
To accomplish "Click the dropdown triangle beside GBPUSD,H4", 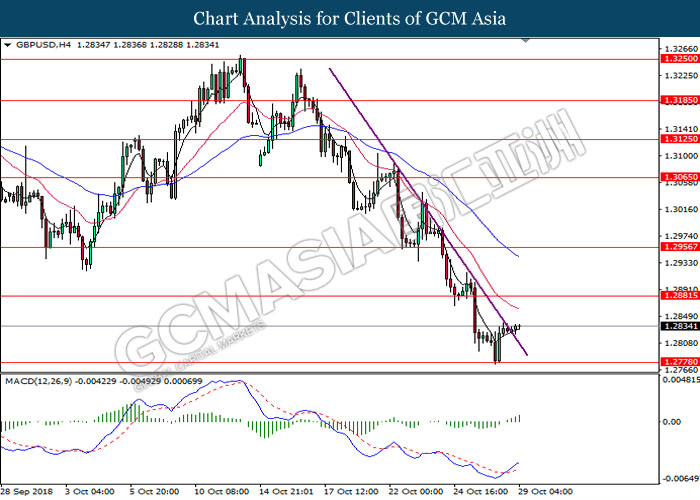I will tap(7, 45).
